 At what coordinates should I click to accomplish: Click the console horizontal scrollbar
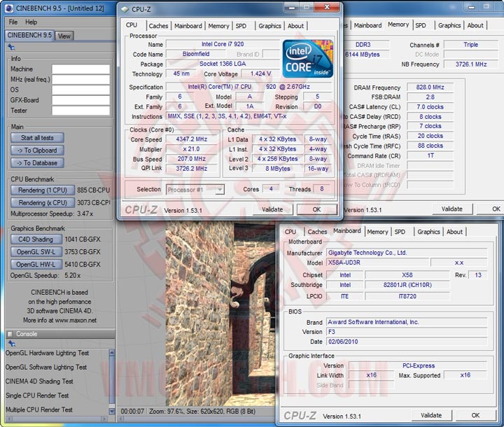(x=56, y=419)
